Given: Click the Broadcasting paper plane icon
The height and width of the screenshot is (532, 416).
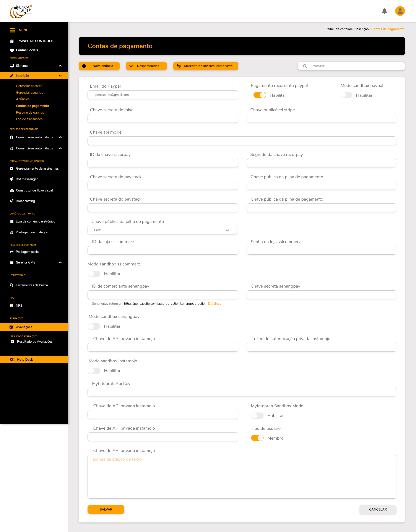Looking at the screenshot, I should 11,201.
